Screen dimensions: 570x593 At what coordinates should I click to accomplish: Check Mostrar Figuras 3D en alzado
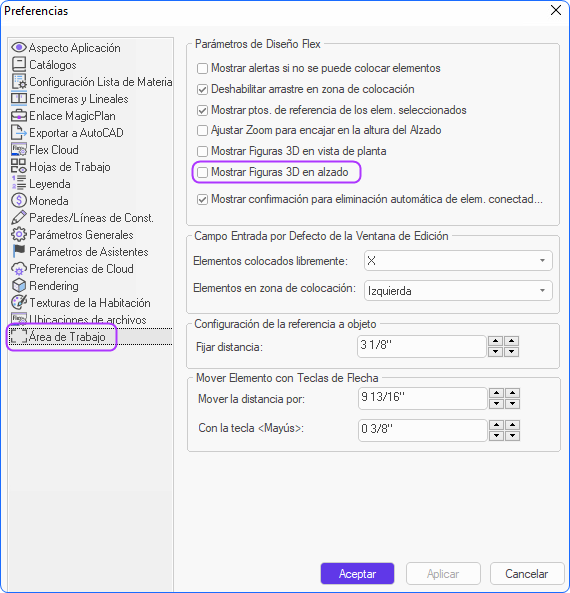pyautogui.click(x=202, y=172)
